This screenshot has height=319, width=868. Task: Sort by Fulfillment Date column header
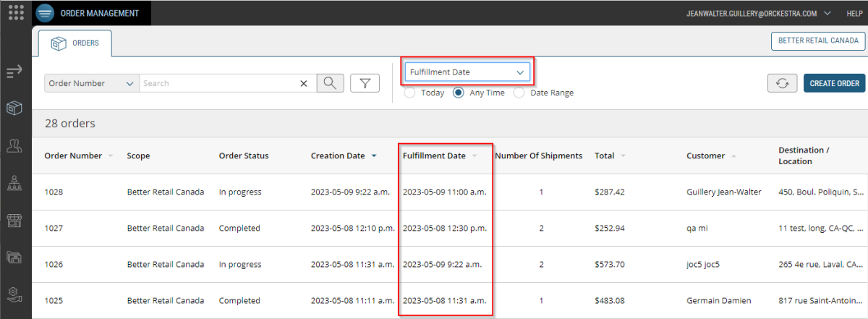(440, 156)
